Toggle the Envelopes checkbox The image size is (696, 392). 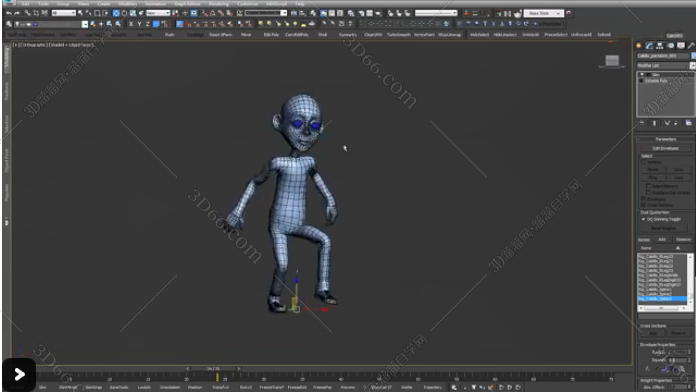644,199
